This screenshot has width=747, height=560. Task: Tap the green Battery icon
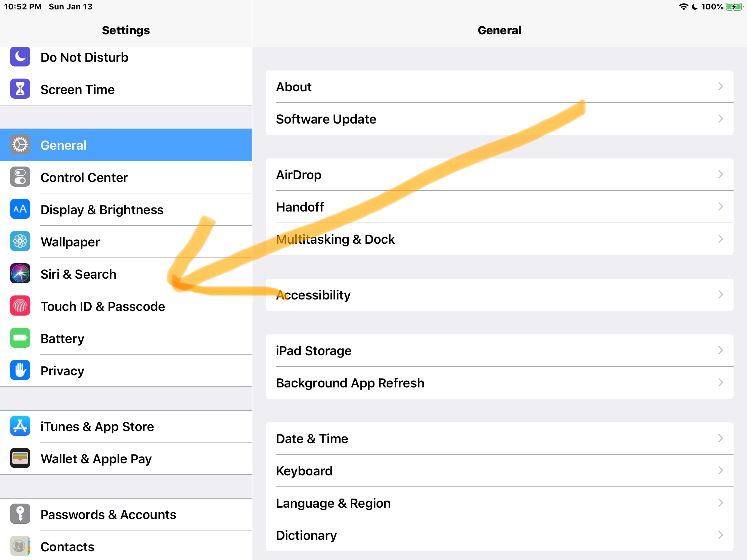20,338
